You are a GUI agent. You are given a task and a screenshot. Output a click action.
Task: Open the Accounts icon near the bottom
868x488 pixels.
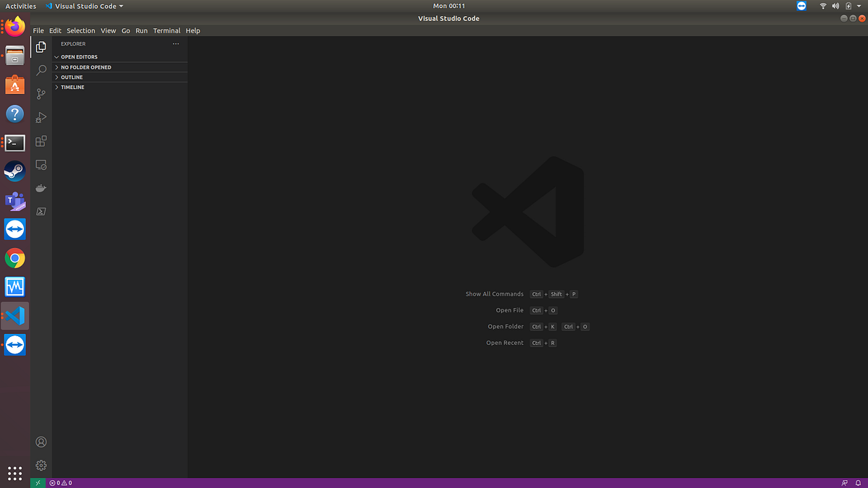(41, 442)
